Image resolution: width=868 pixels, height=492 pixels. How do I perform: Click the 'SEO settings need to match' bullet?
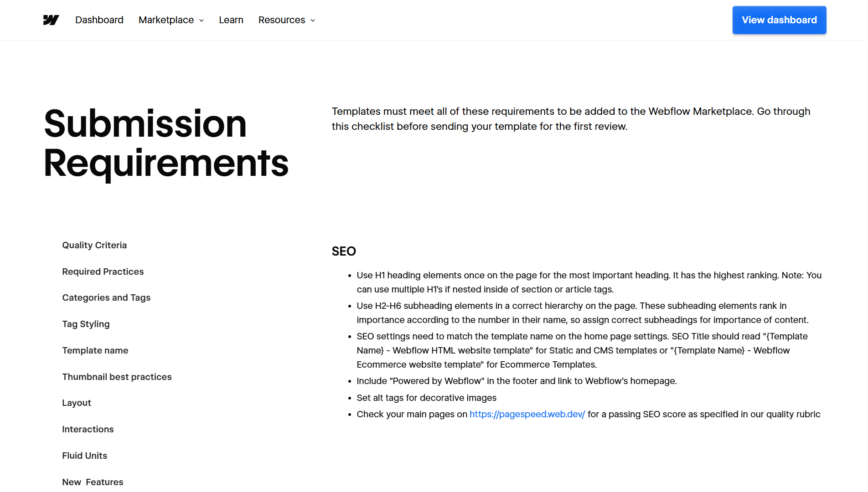(582, 350)
